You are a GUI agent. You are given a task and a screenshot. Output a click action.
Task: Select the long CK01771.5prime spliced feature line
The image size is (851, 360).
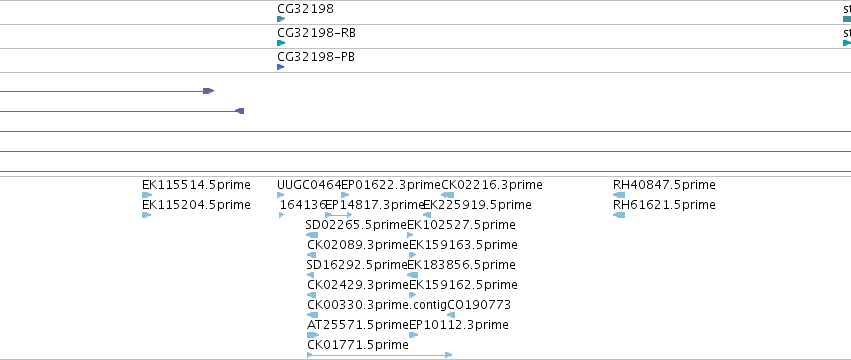[x=379, y=355]
